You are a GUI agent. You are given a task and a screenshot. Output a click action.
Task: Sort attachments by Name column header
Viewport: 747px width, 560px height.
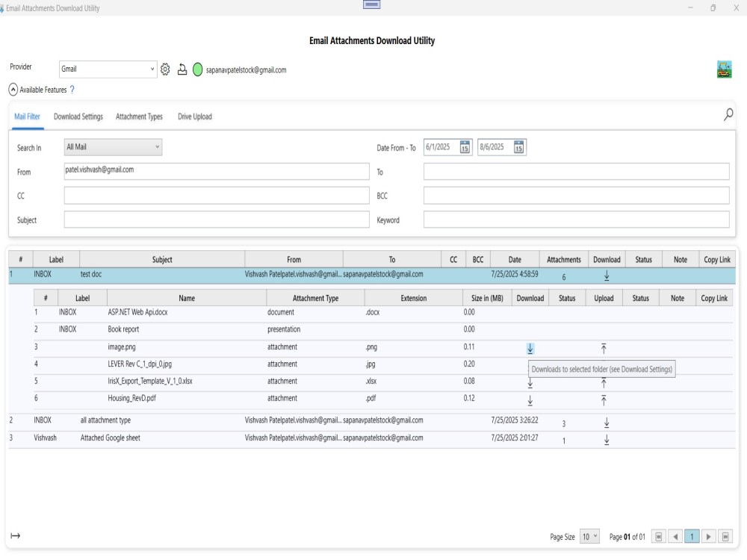(187, 298)
